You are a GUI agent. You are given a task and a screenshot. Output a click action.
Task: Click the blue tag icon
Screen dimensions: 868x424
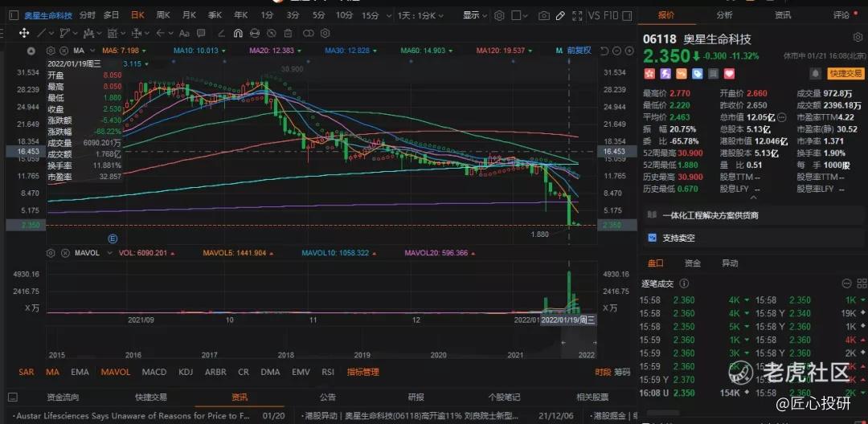[698, 74]
